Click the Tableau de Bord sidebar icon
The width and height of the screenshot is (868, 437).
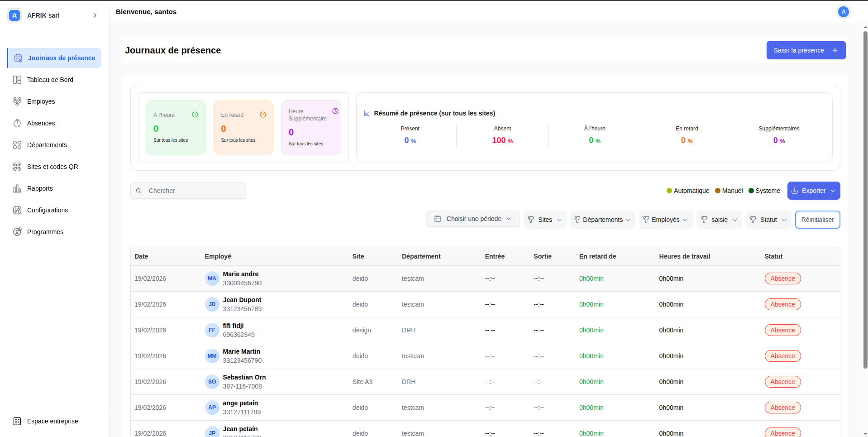click(x=17, y=80)
